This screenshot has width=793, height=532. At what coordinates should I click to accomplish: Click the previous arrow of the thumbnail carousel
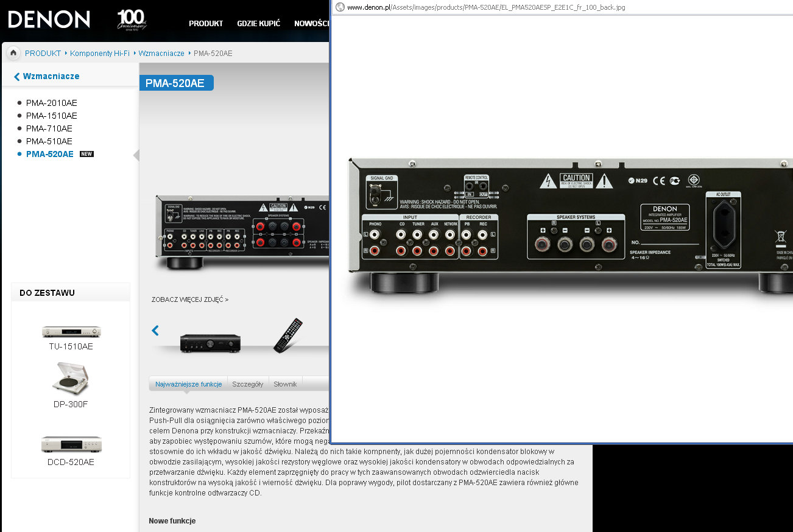tap(155, 331)
